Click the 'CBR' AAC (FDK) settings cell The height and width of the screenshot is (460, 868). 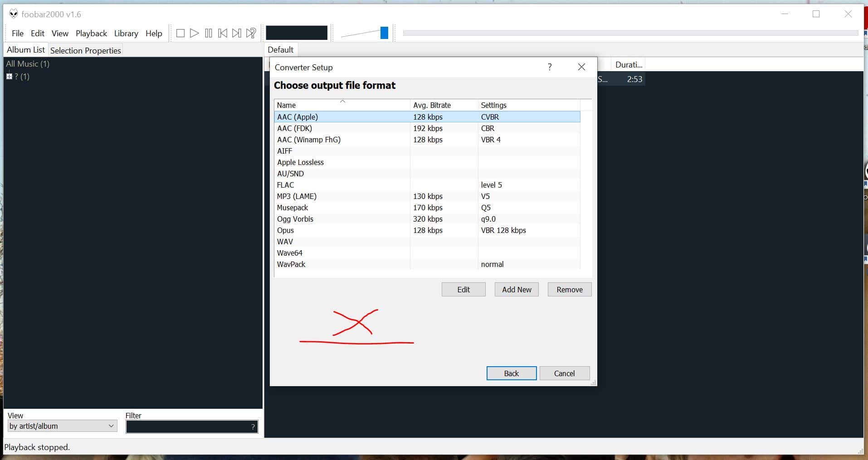click(x=488, y=128)
